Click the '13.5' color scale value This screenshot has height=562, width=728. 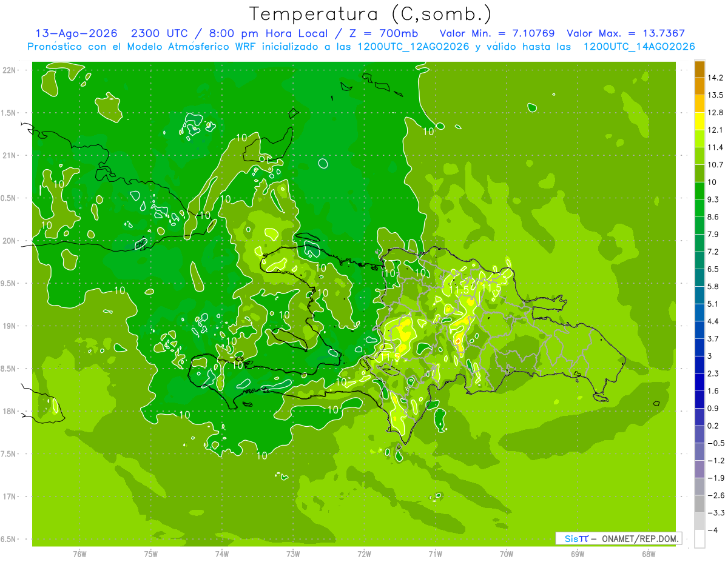[715, 95]
